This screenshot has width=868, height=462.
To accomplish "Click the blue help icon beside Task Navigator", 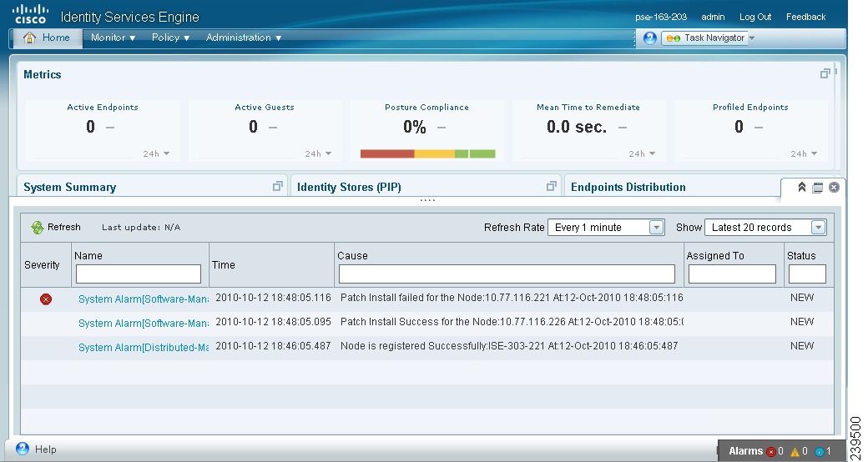I will coord(650,38).
